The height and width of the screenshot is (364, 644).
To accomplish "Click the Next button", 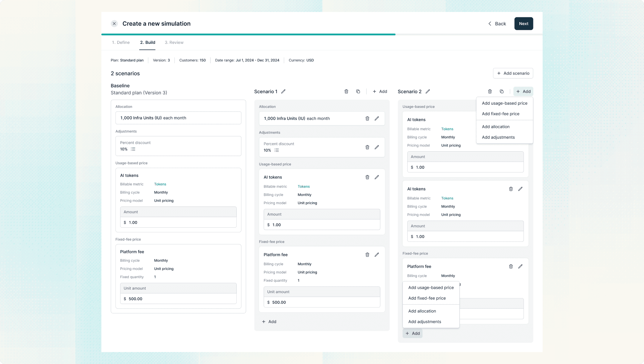I will pos(524,24).
